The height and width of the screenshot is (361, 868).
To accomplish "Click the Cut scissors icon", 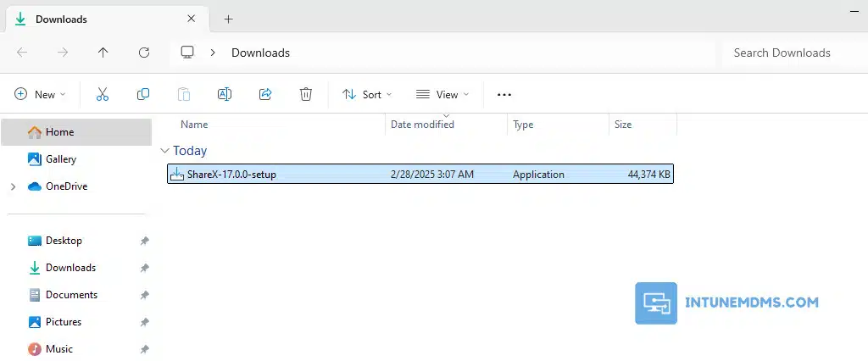I will (x=103, y=94).
